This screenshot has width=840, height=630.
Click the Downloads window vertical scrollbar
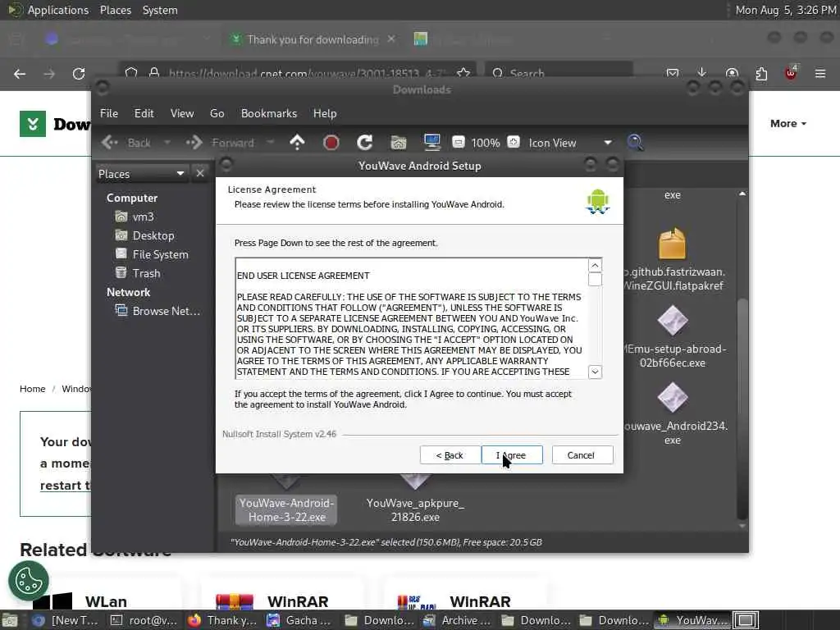pos(742,409)
